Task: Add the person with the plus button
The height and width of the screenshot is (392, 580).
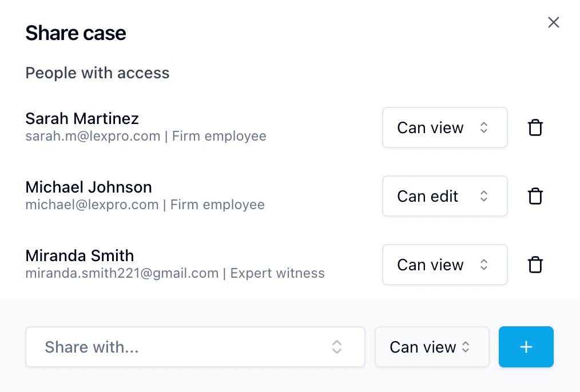Action: coord(526,347)
